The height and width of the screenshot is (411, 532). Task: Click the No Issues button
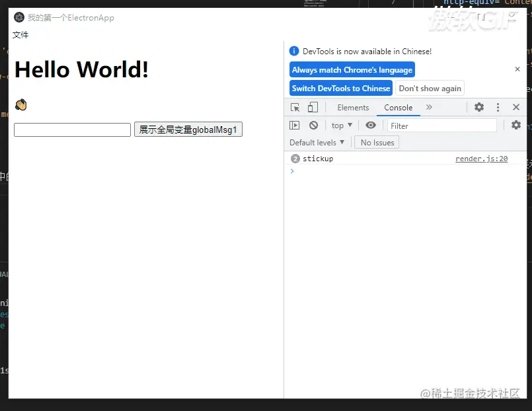click(377, 143)
